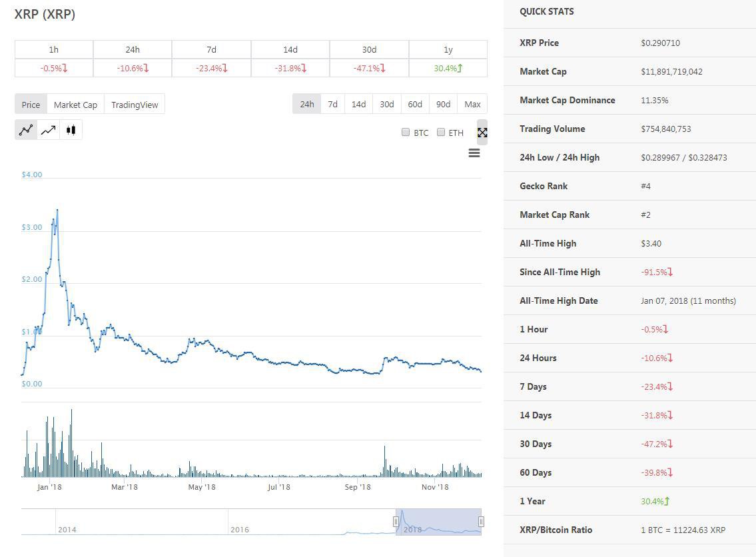Enable the BTC comparison checkbox
The height and width of the screenshot is (557, 756).
[406, 132]
